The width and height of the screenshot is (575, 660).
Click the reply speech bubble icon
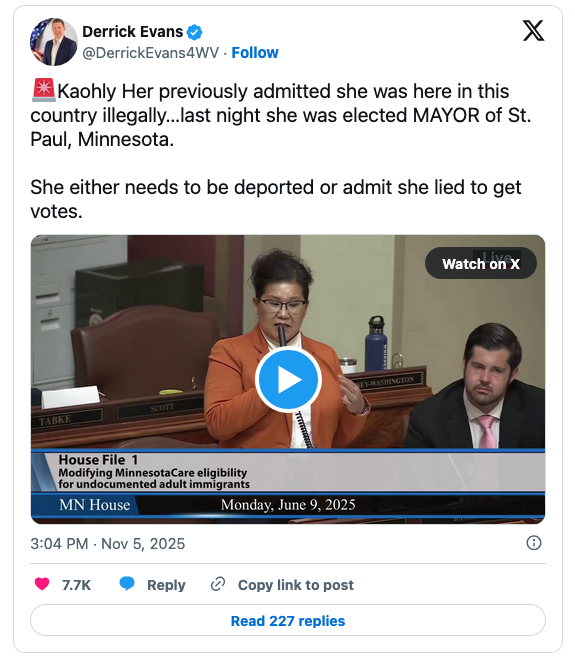(127, 584)
